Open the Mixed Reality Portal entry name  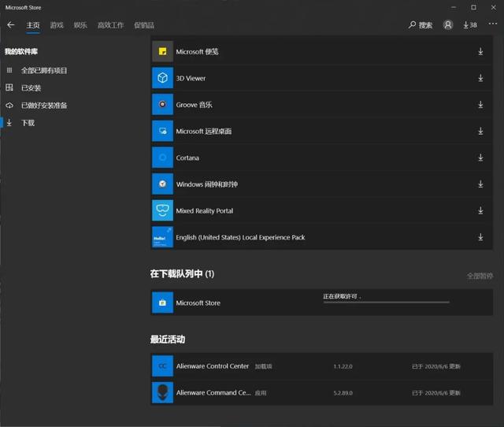click(205, 211)
